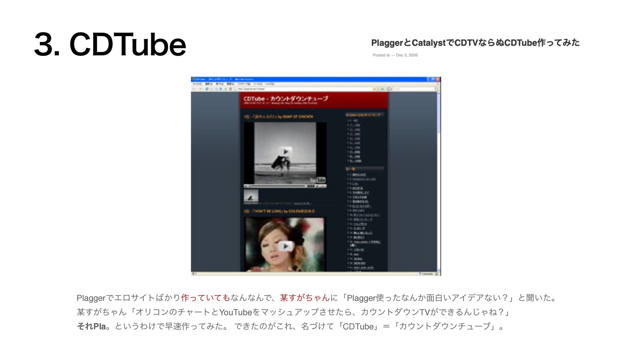Click the slide heading 3. CDTube
644x362 pixels.
pos(110,44)
